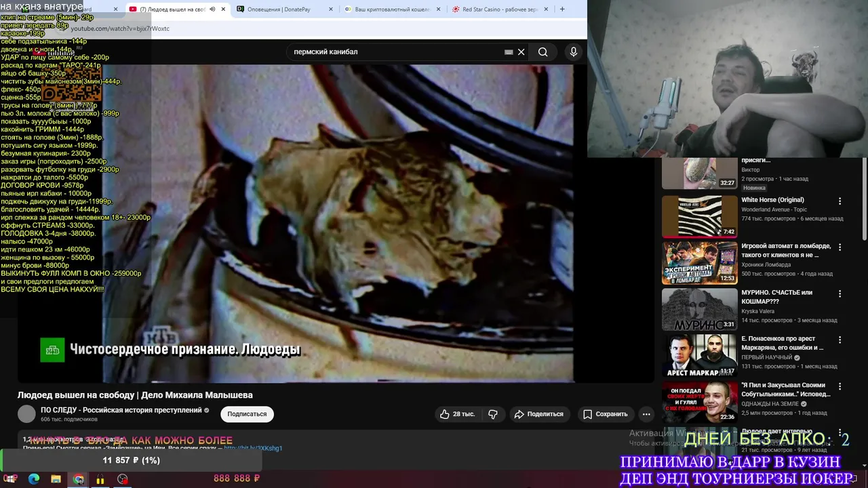Image resolution: width=868 pixels, height=488 pixels.
Task: Click the YouTube search magnifier button
Action: tap(542, 52)
